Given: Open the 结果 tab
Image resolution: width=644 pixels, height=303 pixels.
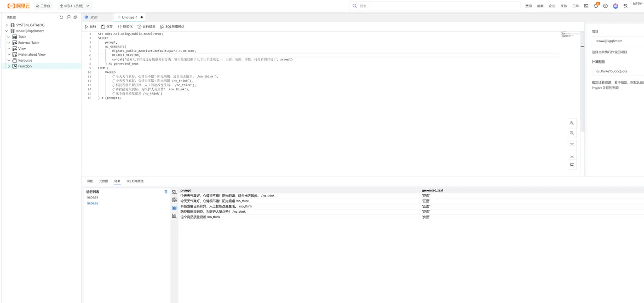Looking at the screenshot, I should 117,181.
